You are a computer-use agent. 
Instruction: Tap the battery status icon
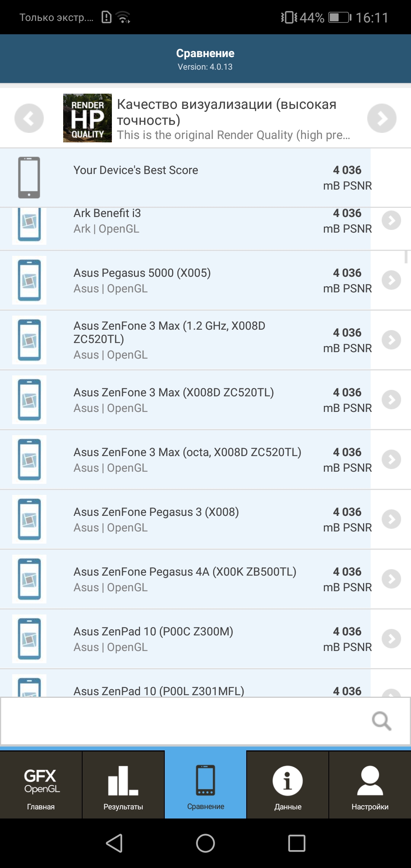(x=340, y=17)
